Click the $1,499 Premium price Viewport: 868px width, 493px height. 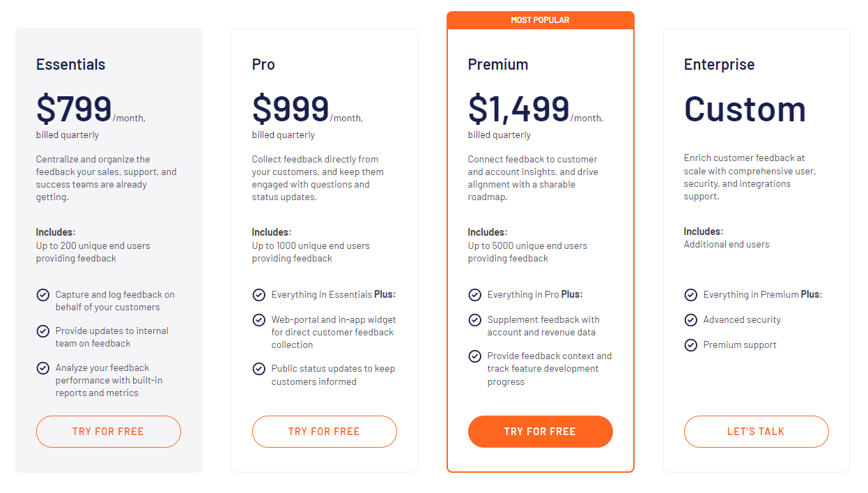click(x=519, y=109)
